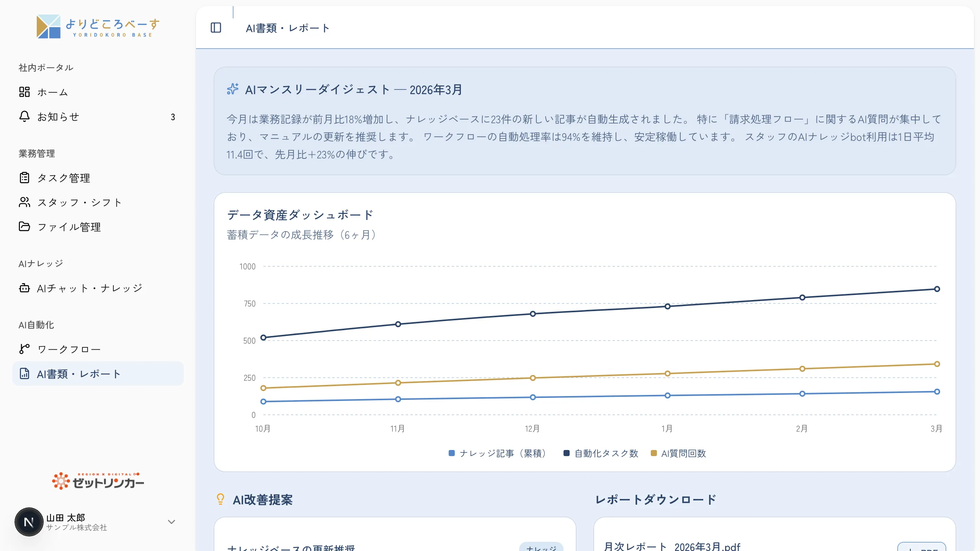Viewport: 980px width, 551px height.
Task: Click the ワークフロー branch icon
Action: 24,349
